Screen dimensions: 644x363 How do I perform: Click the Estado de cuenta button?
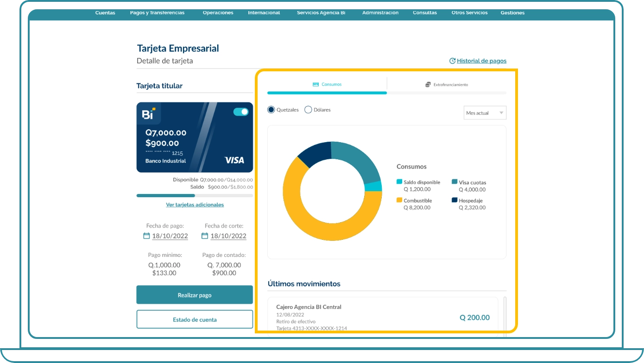pyautogui.click(x=195, y=319)
